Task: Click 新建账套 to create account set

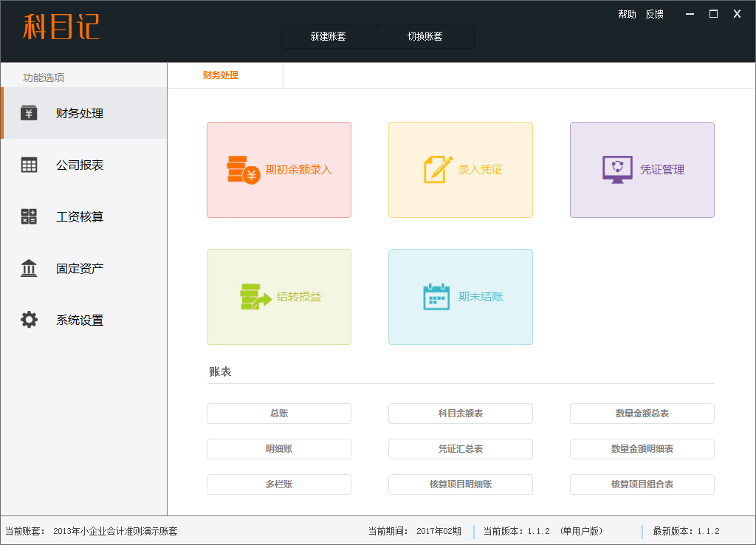Action: pos(329,35)
